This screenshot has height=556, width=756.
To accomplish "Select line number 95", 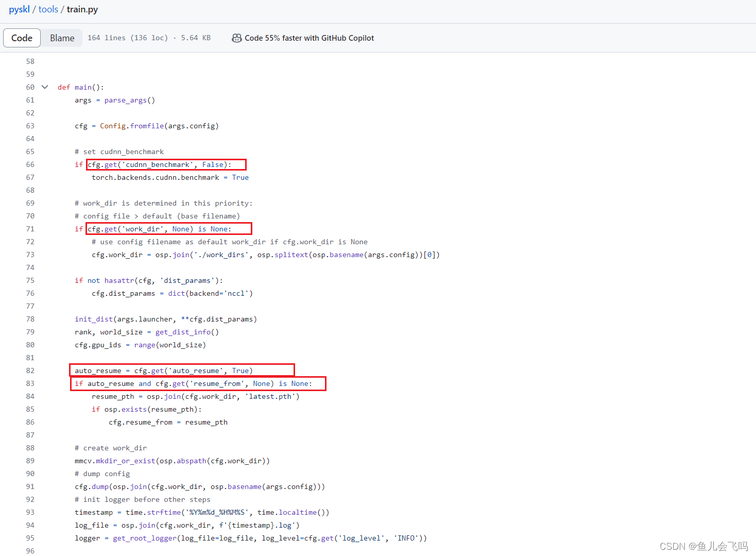I will click(30, 537).
